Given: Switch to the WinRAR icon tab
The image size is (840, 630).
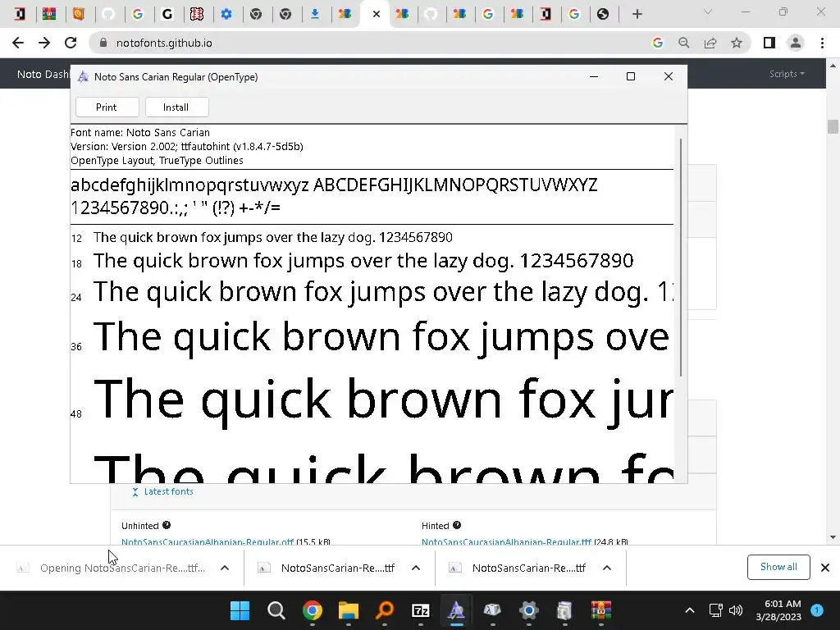Looking at the screenshot, I should coord(49,14).
